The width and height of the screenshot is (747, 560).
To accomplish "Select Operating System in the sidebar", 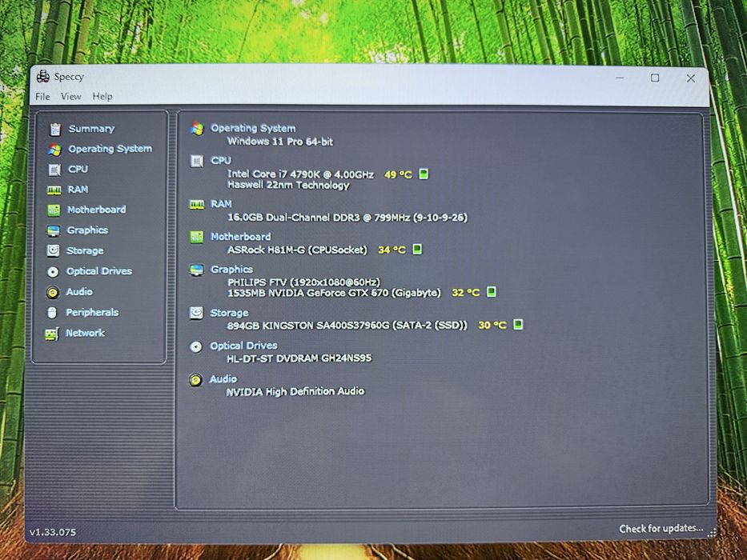I will pos(110,149).
